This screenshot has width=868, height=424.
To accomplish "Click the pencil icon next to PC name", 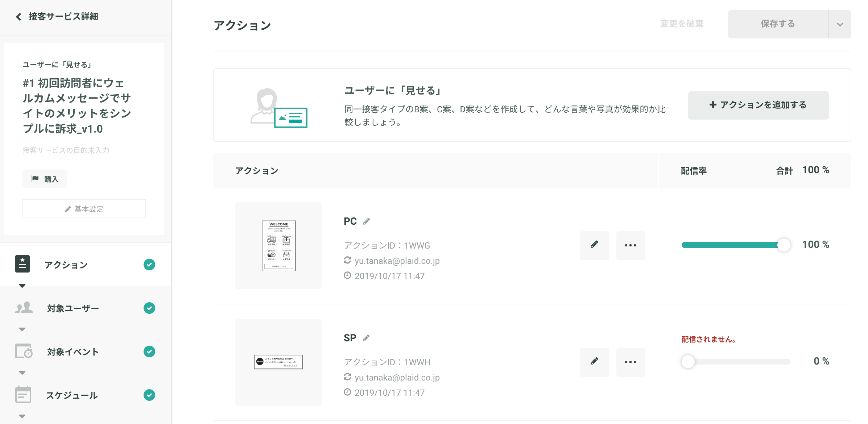I will 367,221.
